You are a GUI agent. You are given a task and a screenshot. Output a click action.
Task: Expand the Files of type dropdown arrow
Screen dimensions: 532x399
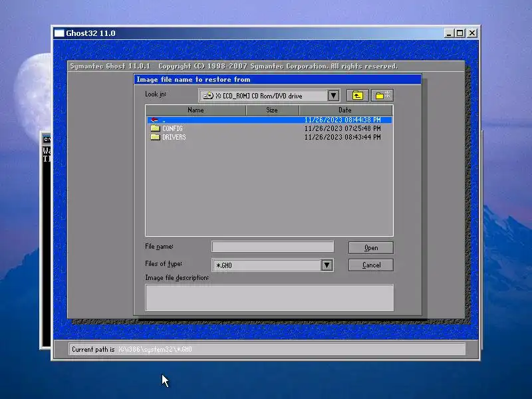[x=327, y=265]
